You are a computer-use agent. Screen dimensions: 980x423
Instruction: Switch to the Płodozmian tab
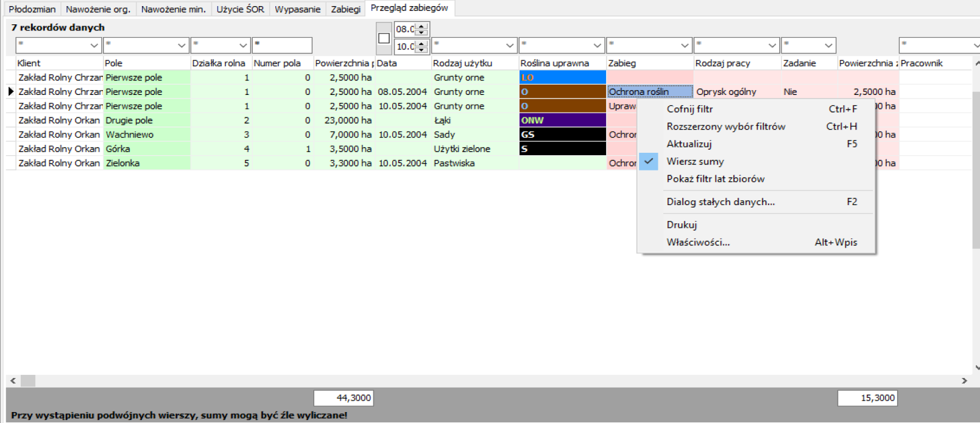coord(32,9)
